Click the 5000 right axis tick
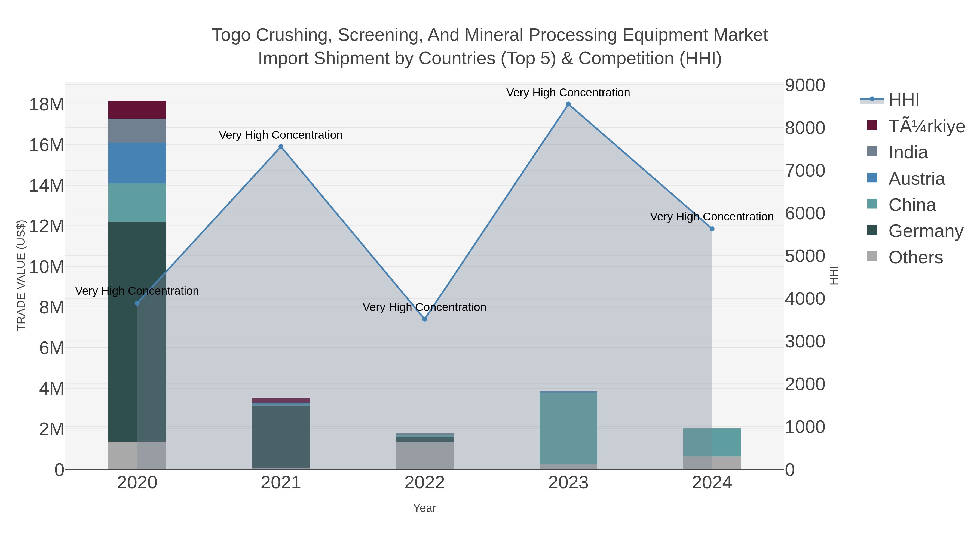The image size is (980, 551). (x=806, y=256)
